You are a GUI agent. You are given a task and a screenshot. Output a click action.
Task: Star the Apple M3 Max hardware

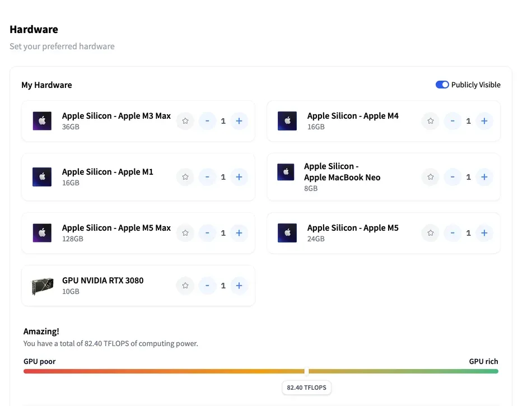tap(185, 121)
